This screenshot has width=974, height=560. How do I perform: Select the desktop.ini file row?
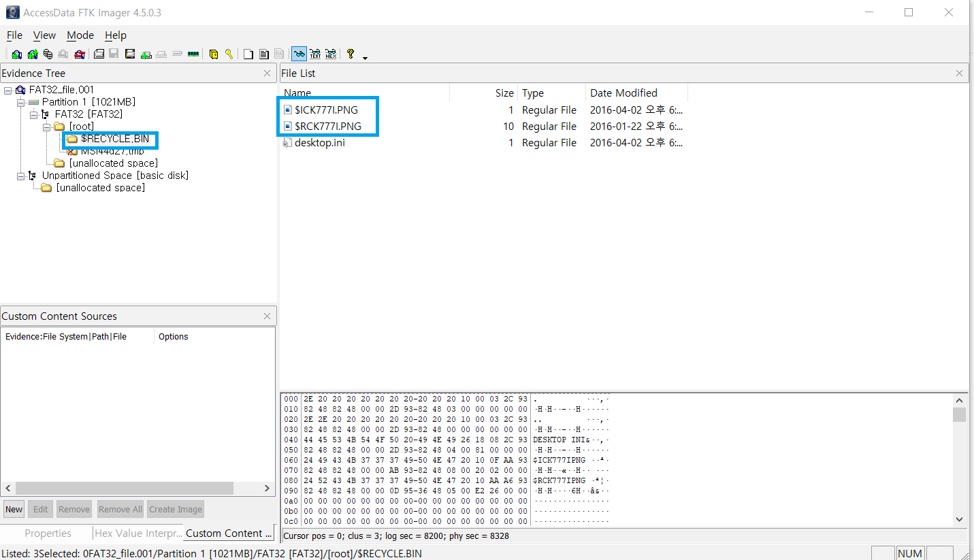pos(484,142)
